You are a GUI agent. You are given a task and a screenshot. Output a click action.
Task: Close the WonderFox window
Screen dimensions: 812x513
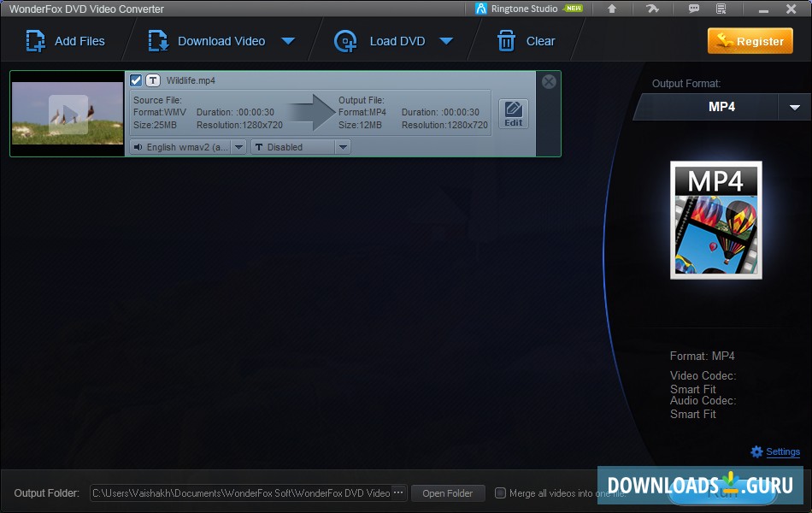(x=791, y=9)
